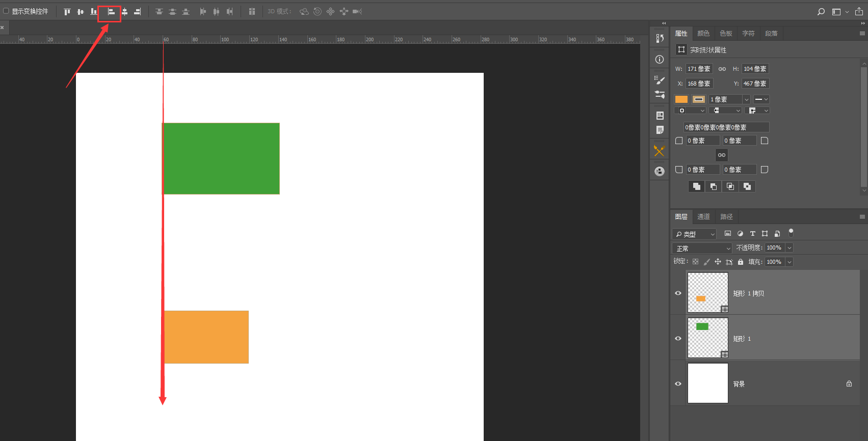Switch to the 通道 tab
The image size is (868, 441).
[x=703, y=217]
